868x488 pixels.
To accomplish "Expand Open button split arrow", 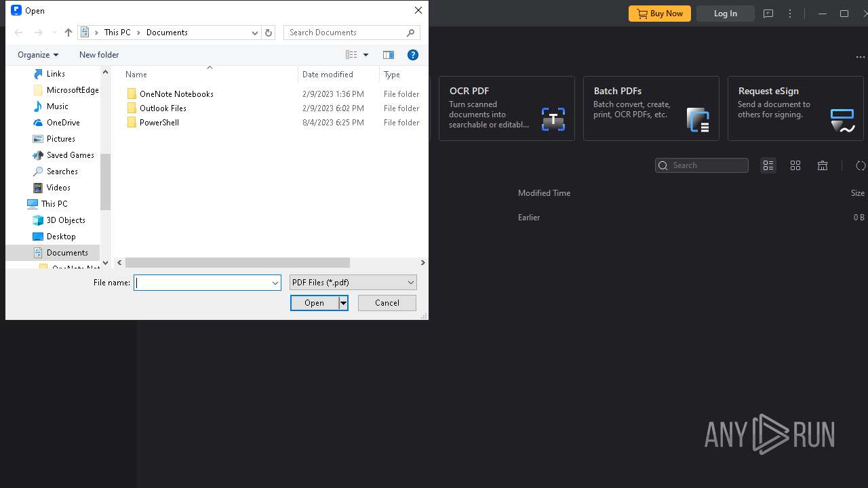I will pos(344,303).
